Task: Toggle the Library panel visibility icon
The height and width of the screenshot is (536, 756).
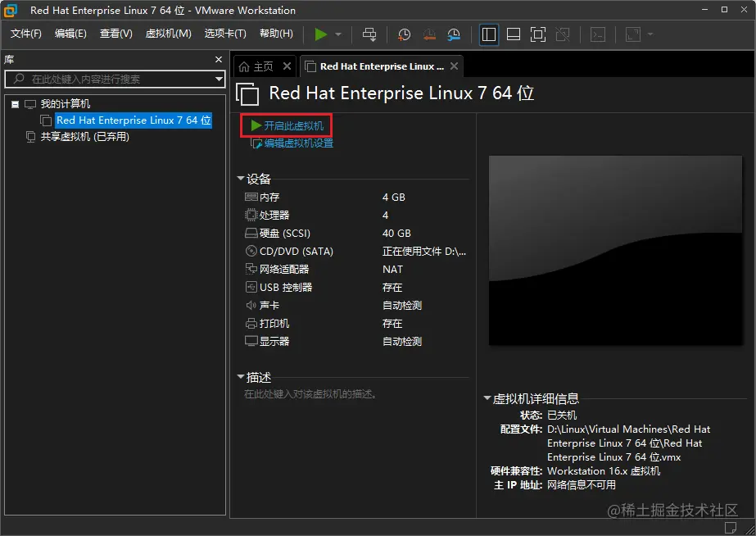Action: pos(489,34)
